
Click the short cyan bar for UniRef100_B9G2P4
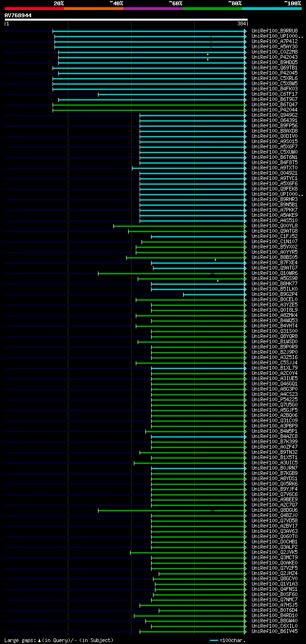214,294
